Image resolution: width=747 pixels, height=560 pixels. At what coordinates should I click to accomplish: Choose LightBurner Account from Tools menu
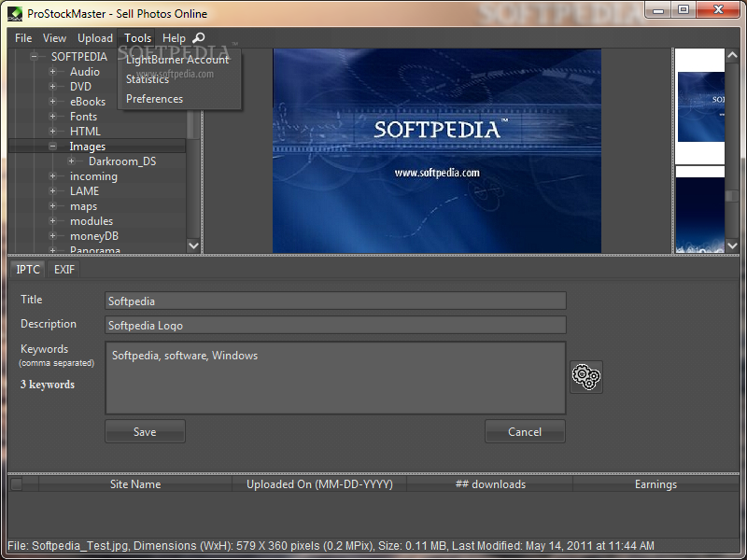click(177, 60)
